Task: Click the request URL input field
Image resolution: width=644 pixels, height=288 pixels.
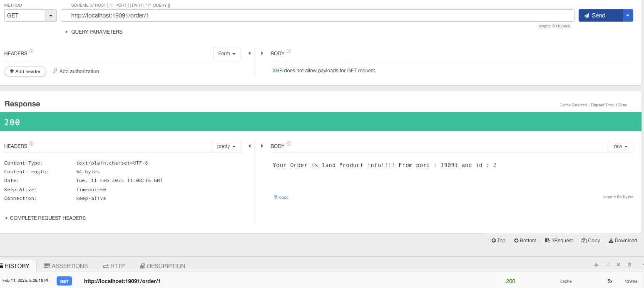Action: click(318, 15)
